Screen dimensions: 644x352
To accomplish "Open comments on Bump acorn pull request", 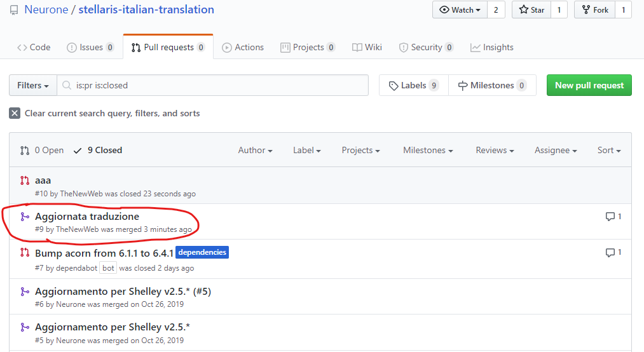I will pyautogui.click(x=613, y=252).
